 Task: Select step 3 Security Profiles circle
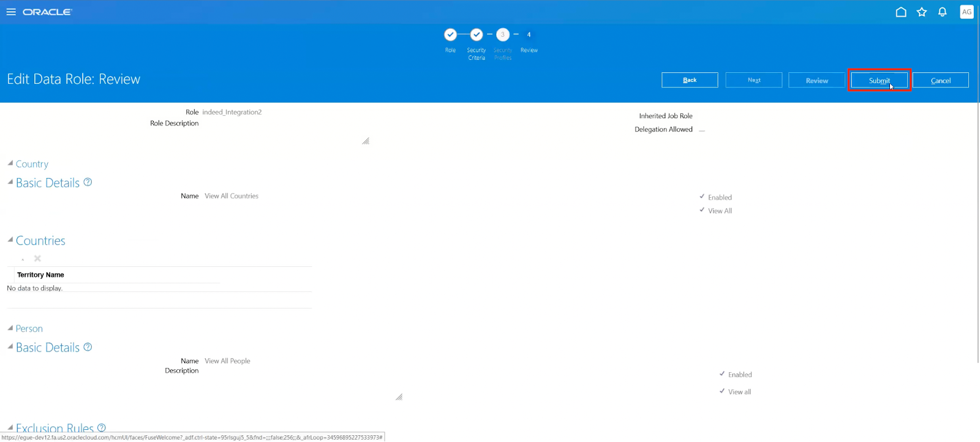(503, 34)
